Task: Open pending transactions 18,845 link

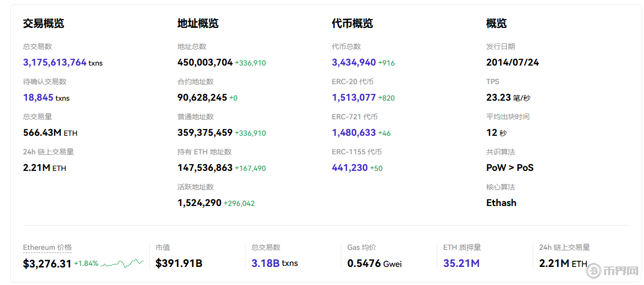Action: pyautogui.click(x=38, y=98)
